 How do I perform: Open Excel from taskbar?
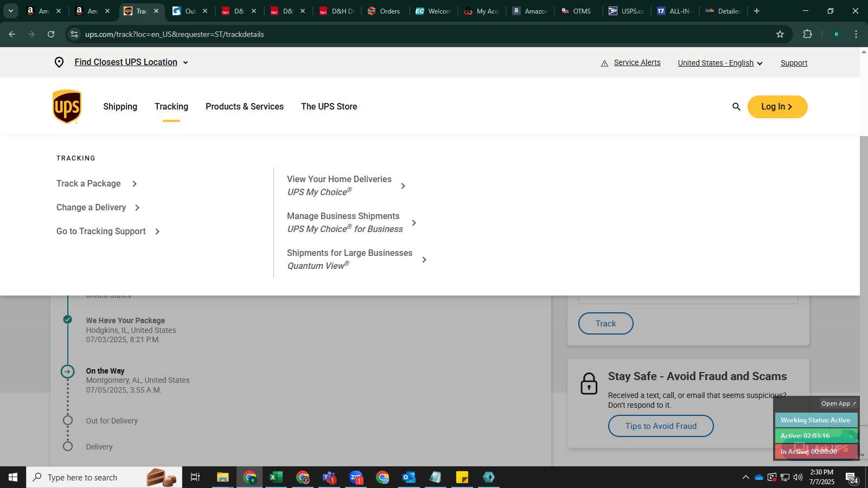276,477
